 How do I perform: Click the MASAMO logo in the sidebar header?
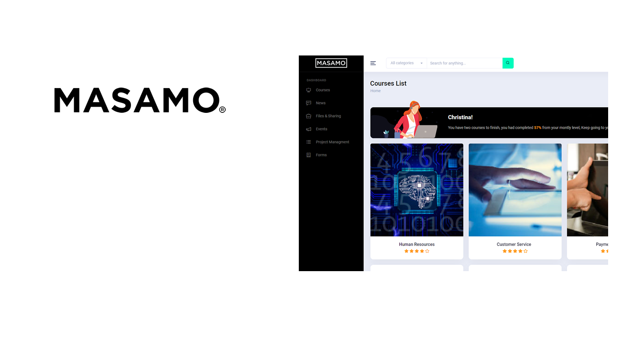click(x=331, y=63)
